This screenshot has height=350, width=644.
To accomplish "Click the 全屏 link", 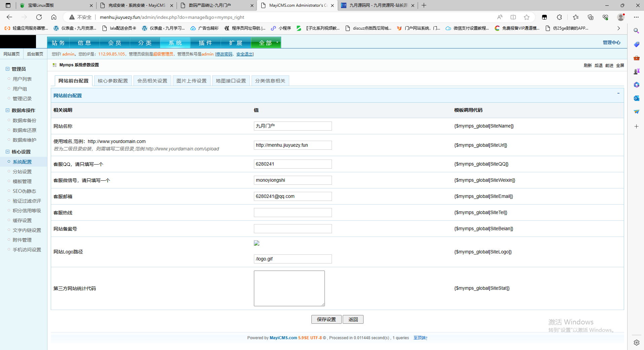I will point(620,66).
